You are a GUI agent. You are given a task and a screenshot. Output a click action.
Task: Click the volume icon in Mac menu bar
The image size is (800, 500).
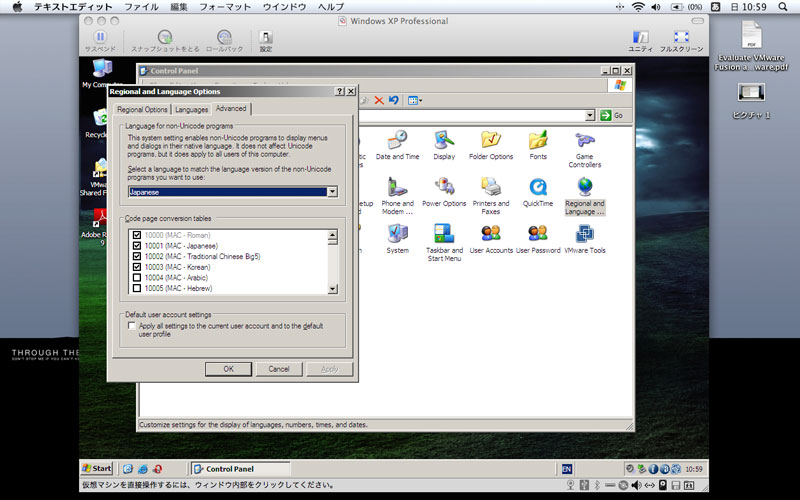656,7
